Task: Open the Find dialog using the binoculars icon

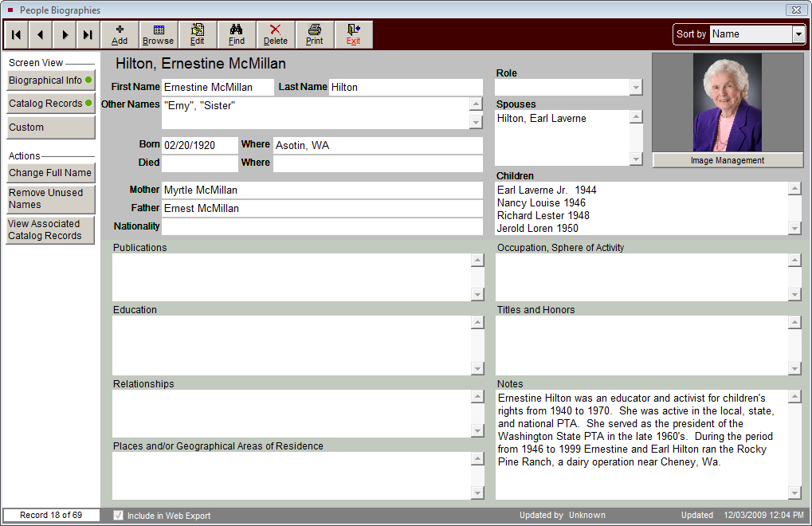Action: (236, 33)
